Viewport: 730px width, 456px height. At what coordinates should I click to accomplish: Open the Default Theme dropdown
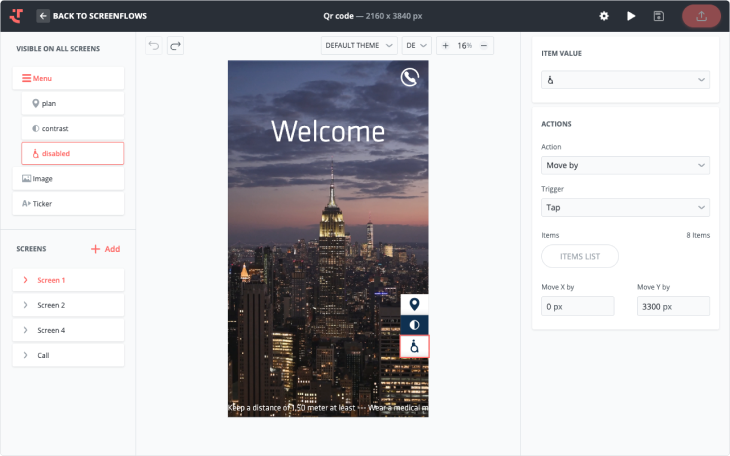(x=359, y=46)
